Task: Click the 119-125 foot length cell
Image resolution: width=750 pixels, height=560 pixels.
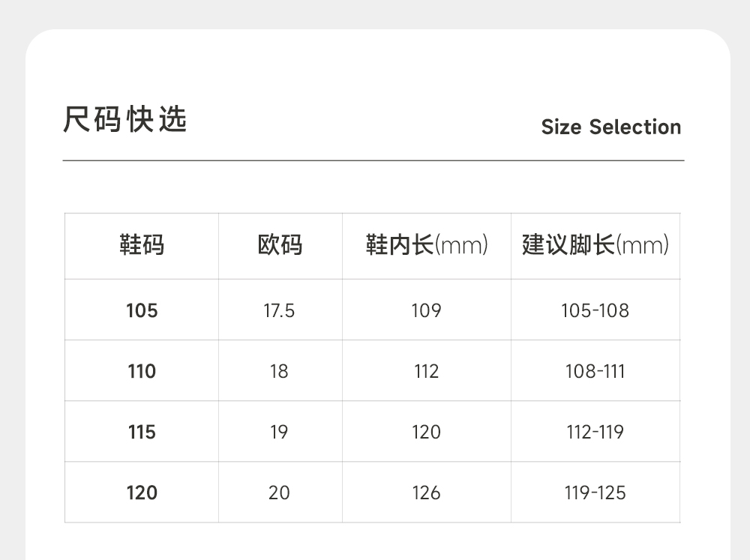Action: 595,493
